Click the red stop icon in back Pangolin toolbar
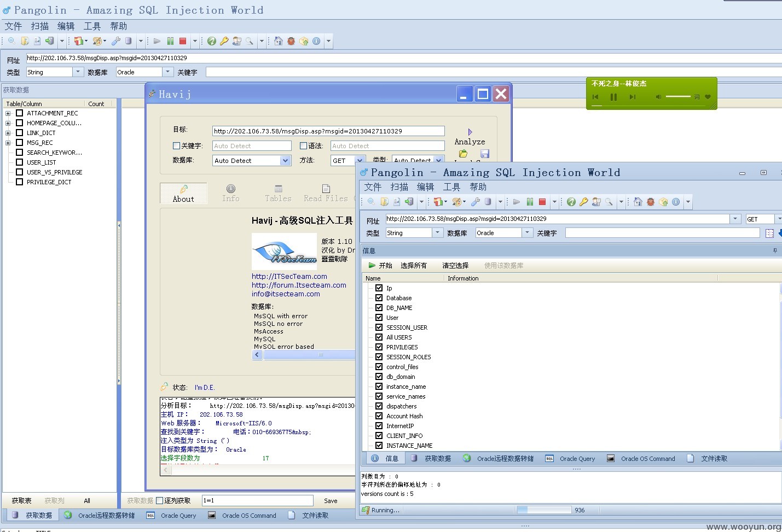 (183, 41)
